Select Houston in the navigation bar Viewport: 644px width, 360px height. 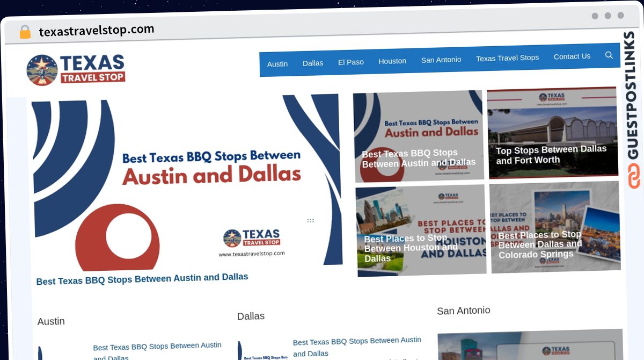point(392,61)
